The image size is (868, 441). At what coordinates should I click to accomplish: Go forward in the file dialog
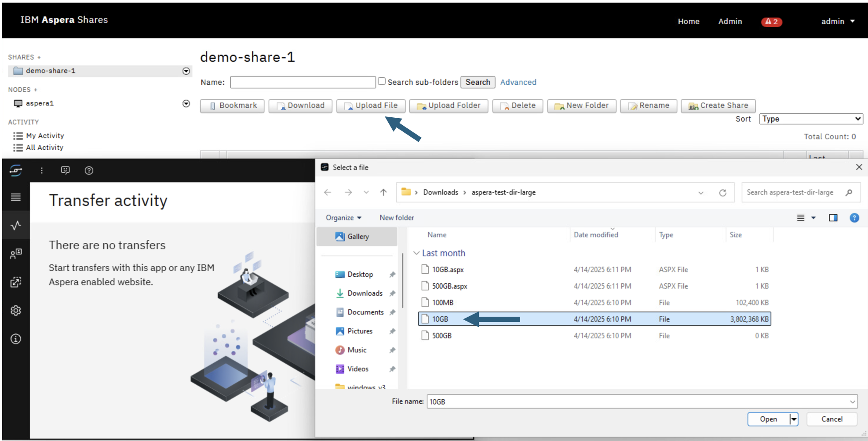coord(348,192)
